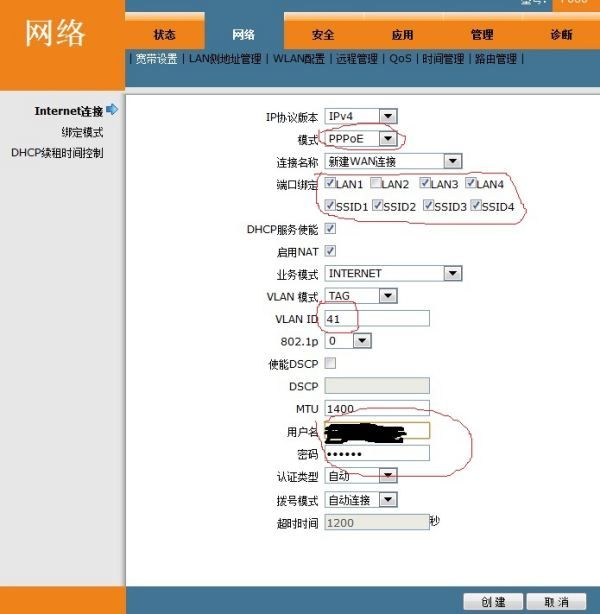Open the 状态 tab

pos(164,35)
